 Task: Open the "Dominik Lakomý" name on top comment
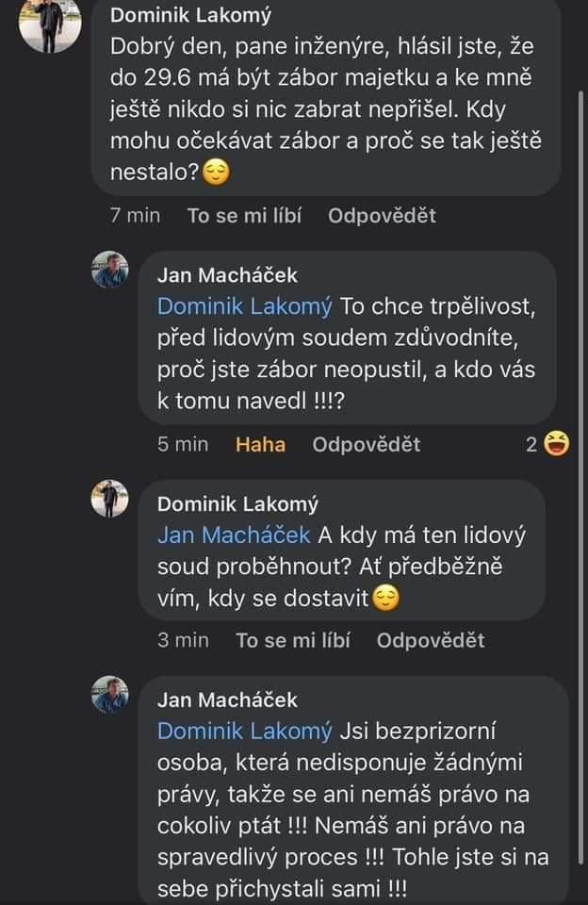(x=191, y=15)
